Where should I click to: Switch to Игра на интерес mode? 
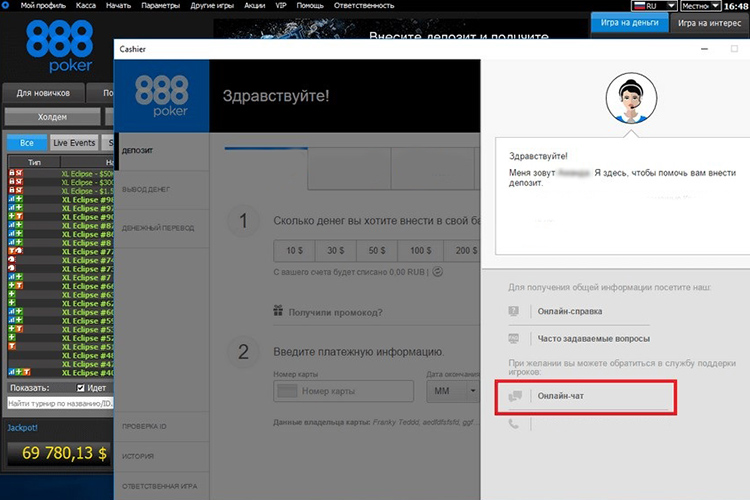coord(709,23)
